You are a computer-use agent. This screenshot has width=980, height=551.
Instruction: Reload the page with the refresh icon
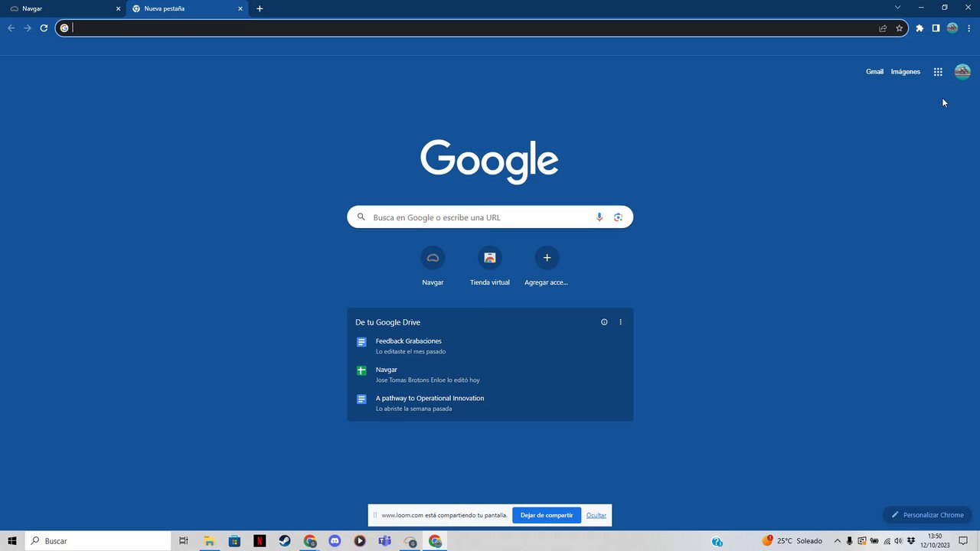[44, 28]
